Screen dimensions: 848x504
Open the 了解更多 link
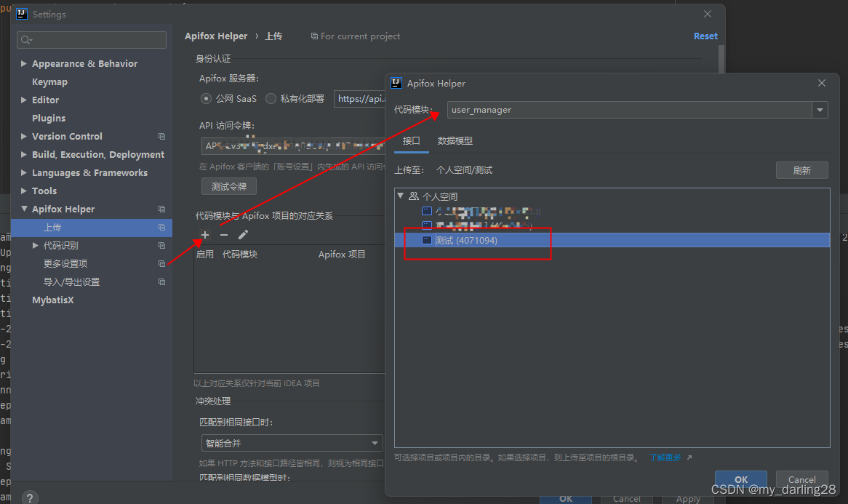(x=665, y=457)
